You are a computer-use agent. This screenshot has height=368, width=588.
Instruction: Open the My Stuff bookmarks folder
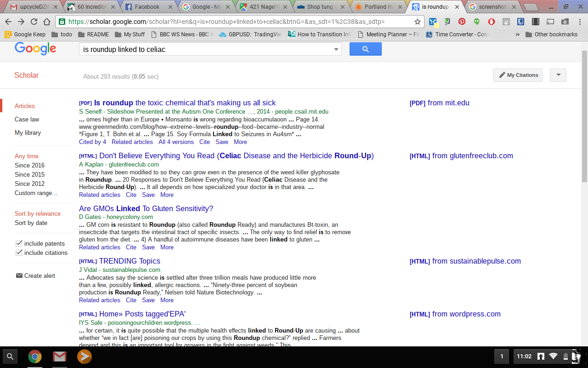[x=130, y=34]
